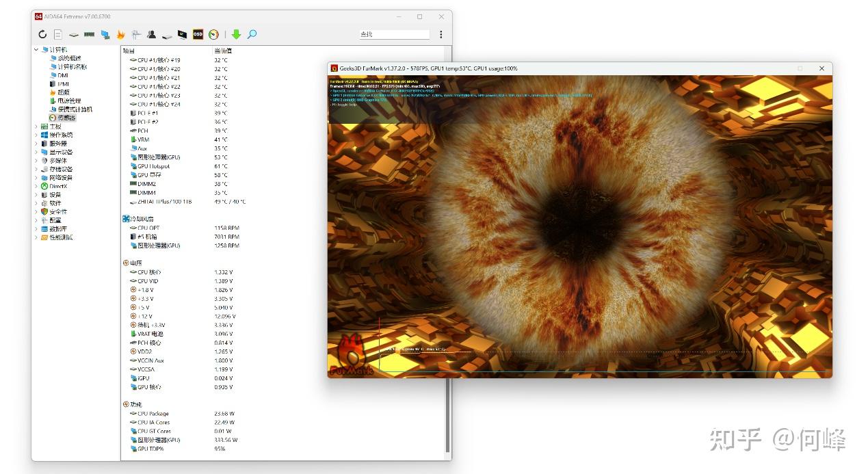Image resolution: width=868 pixels, height=474 pixels.
Task: Maximize the AIDA64 window
Action: [x=419, y=16]
